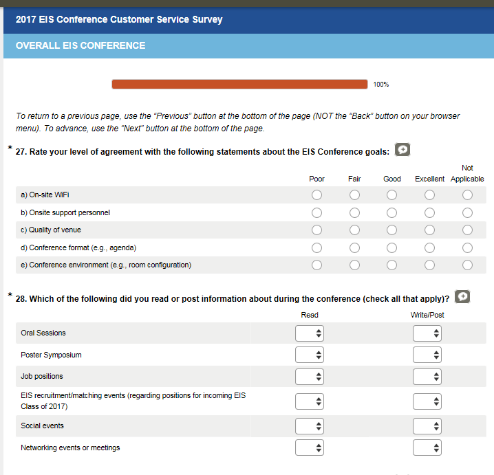The height and width of the screenshot is (475, 494).
Task: Rate On-site WiFi as Poor
Action: tap(317, 195)
